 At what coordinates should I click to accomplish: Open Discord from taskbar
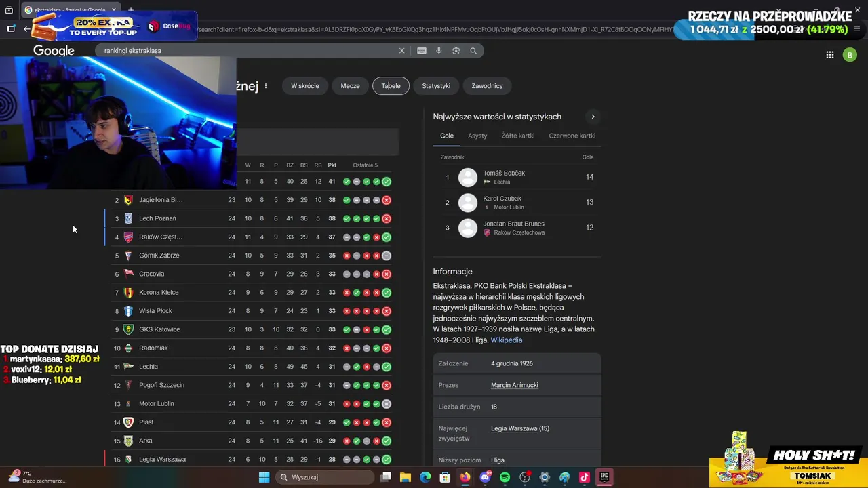[x=485, y=477]
